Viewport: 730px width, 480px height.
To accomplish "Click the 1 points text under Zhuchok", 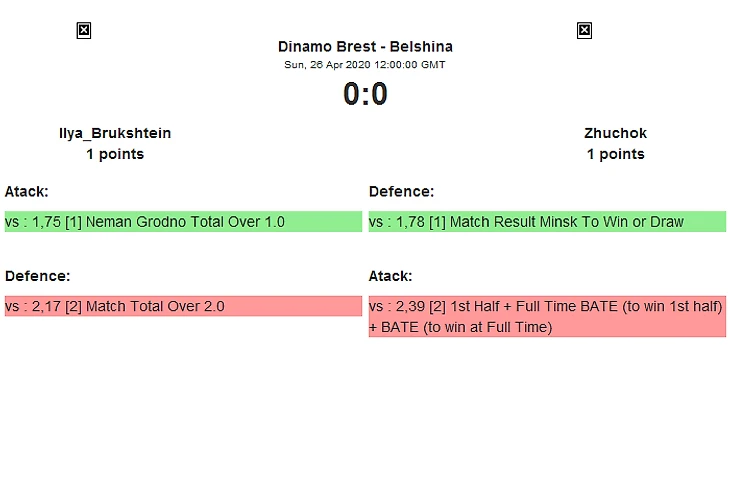I will click(615, 154).
